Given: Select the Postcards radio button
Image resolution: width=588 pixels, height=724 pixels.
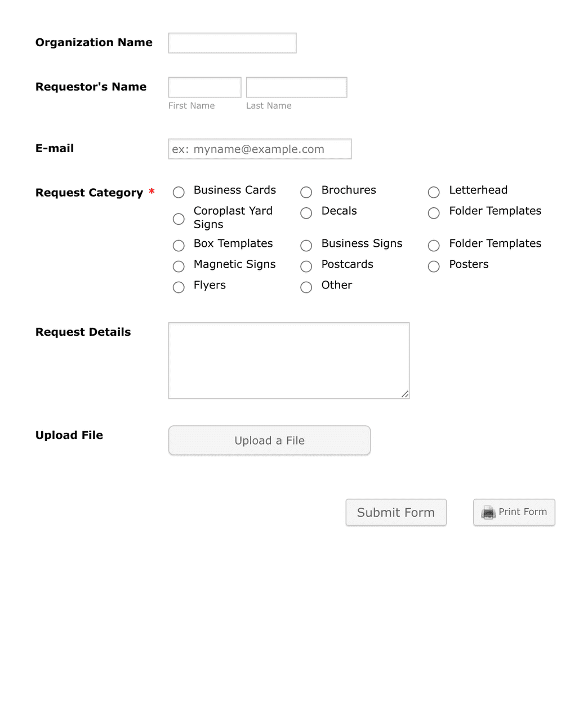Looking at the screenshot, I should click(306, 266).
